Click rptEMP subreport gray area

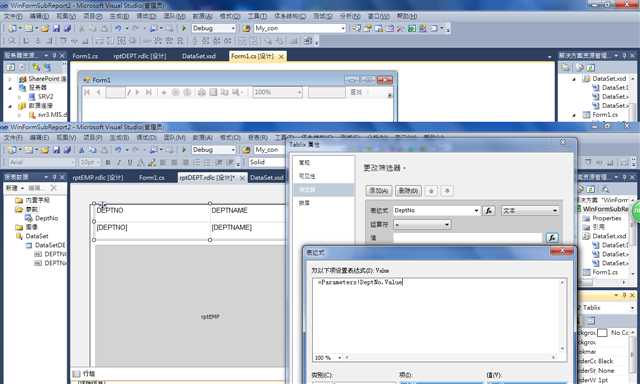click(x=190, y=305)
